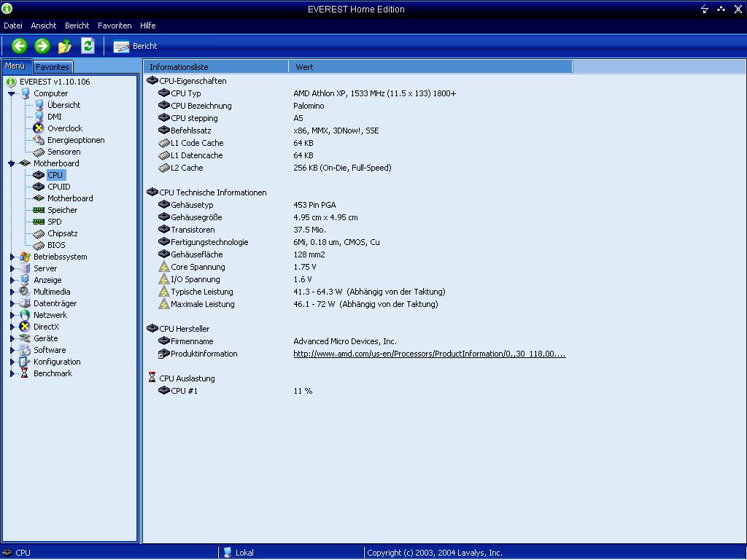Screen dimensions: 747x560
Task: Collapse the Motherboard tree node
Action: coord(12,164)
